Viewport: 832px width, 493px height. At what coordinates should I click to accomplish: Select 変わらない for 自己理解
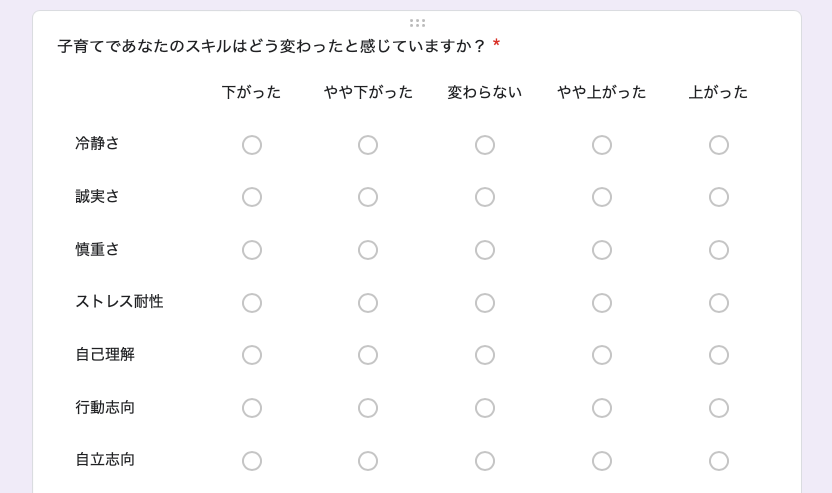[485, 355]
